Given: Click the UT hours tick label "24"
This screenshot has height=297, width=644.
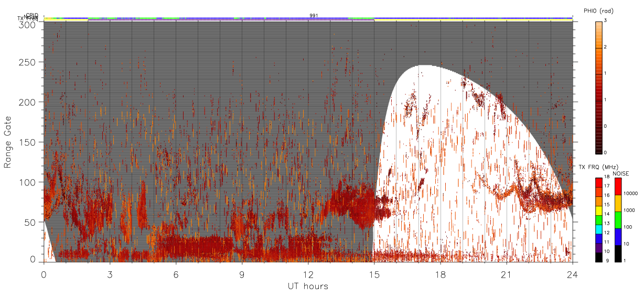Looking at the screenshot, I should (572, 274).
